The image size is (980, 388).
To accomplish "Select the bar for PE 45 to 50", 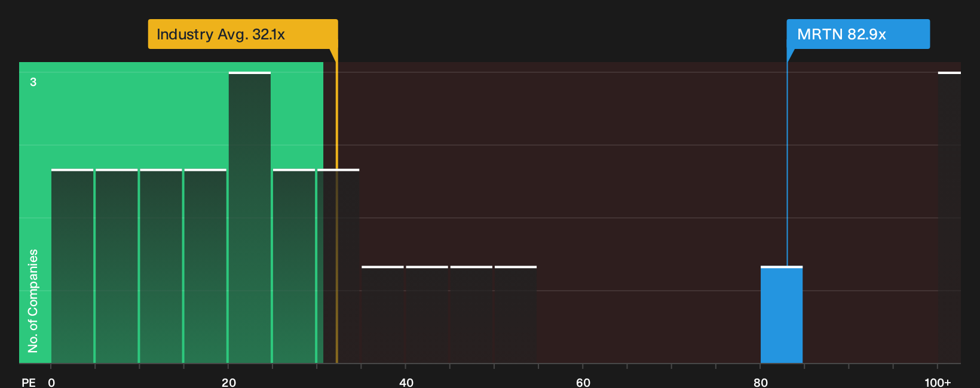I will click(471, 315).
